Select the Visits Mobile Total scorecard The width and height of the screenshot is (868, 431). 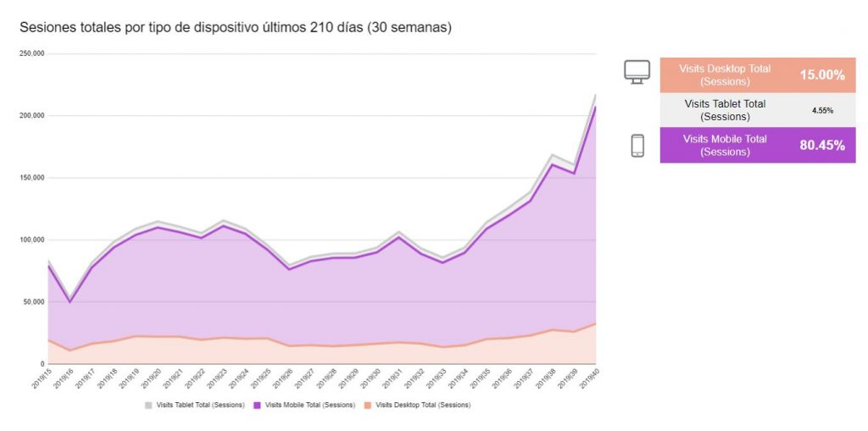(x=757, y=145)
